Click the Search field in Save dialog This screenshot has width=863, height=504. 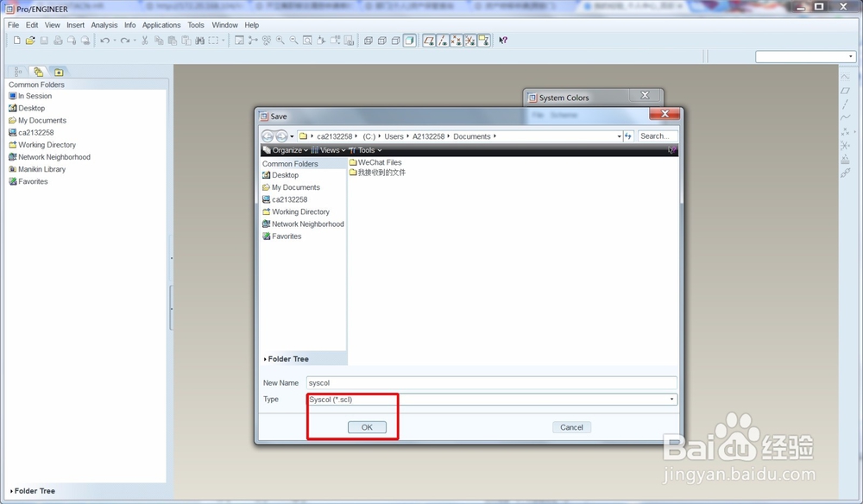657,135
